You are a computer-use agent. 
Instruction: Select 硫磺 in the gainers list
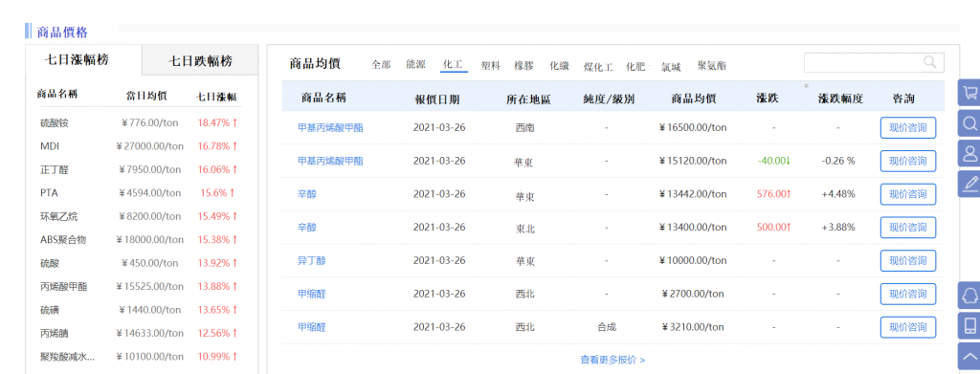click(49, 310)
